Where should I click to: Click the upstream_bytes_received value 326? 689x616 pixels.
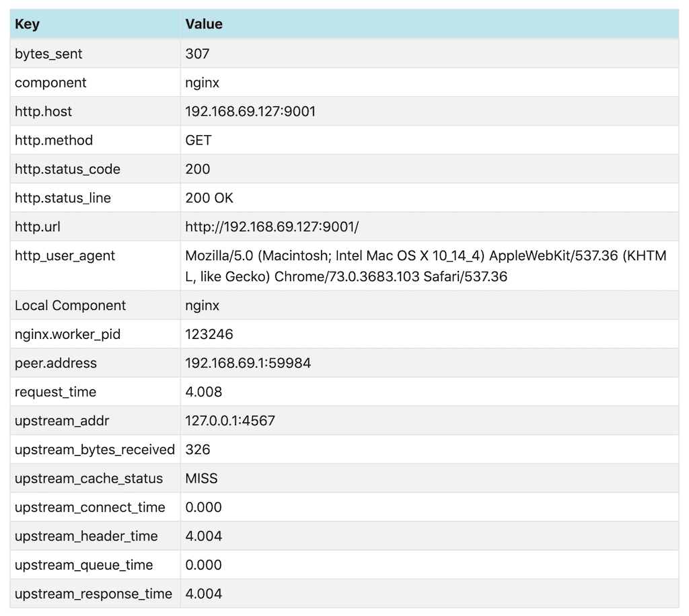coord(198,450)
